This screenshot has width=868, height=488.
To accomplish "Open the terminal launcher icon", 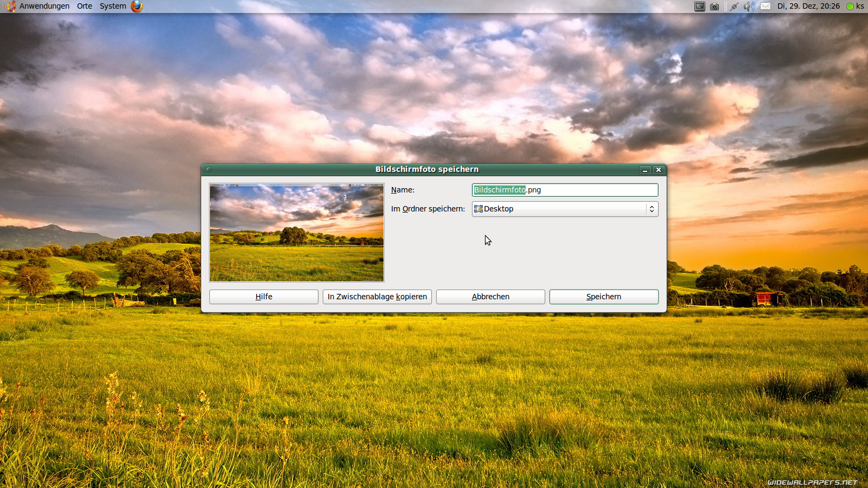I will coord(700,7).
